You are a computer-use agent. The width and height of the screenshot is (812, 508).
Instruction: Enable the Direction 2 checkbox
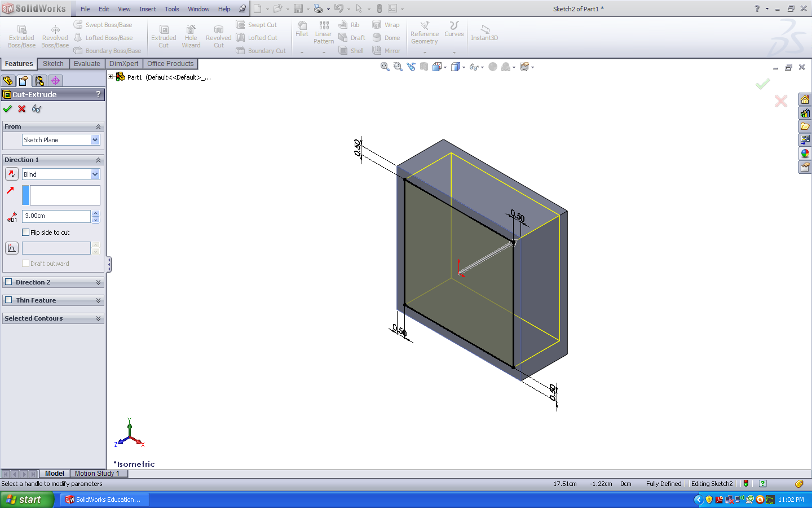(8, 282)
